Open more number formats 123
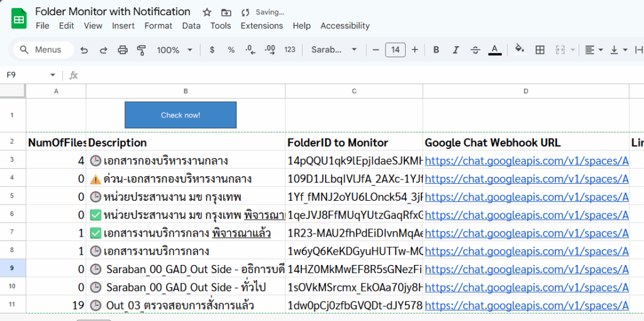Screen dimensions: 644x321 [x=289, y=50]
